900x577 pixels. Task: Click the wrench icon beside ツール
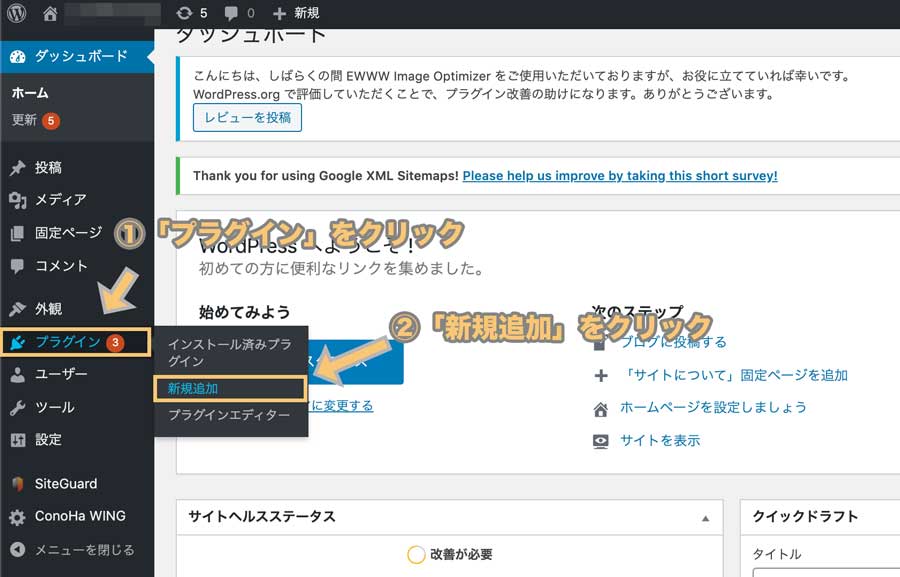tap(18, 408)
